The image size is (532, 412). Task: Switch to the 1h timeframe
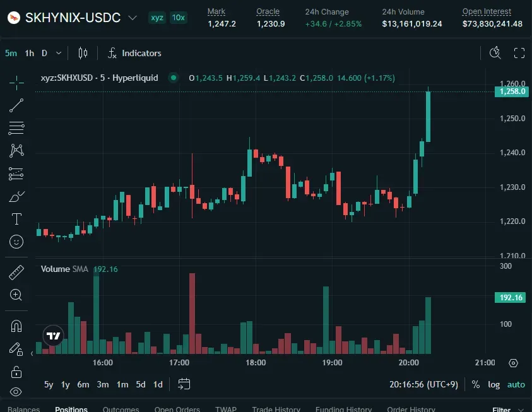coord(30,53)
